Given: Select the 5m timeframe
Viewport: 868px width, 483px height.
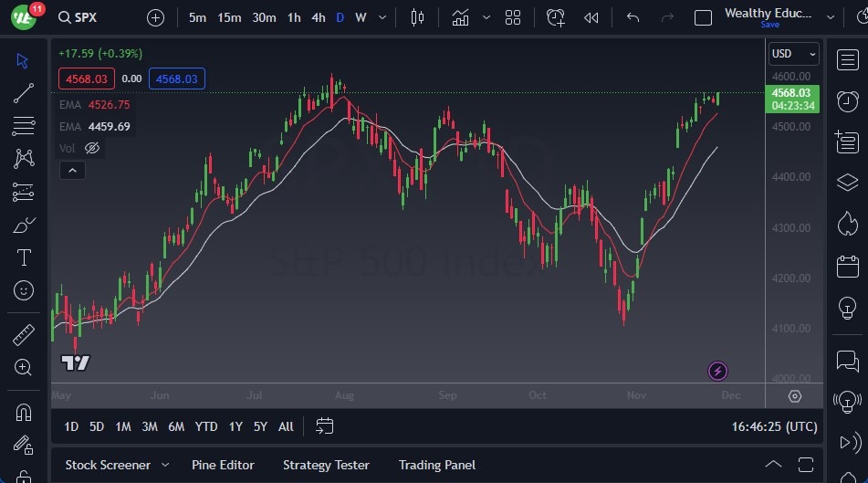Looking at the screenshot, I should tap(197, 17).
